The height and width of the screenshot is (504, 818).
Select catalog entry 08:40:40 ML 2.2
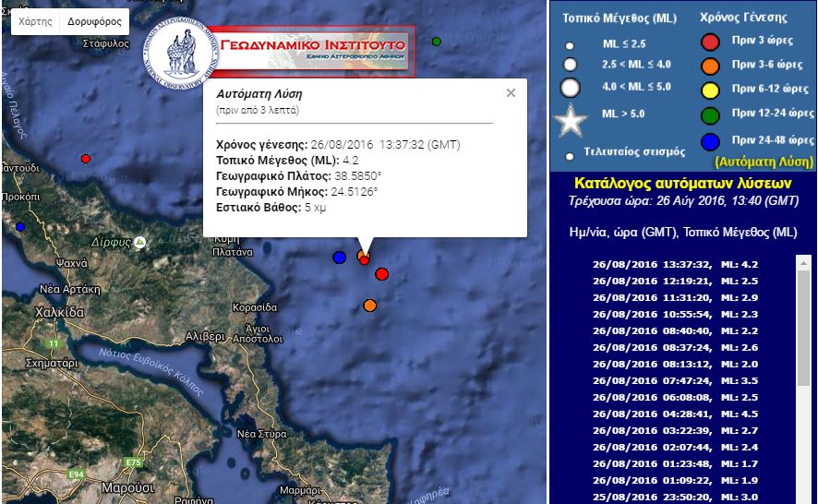675,330
